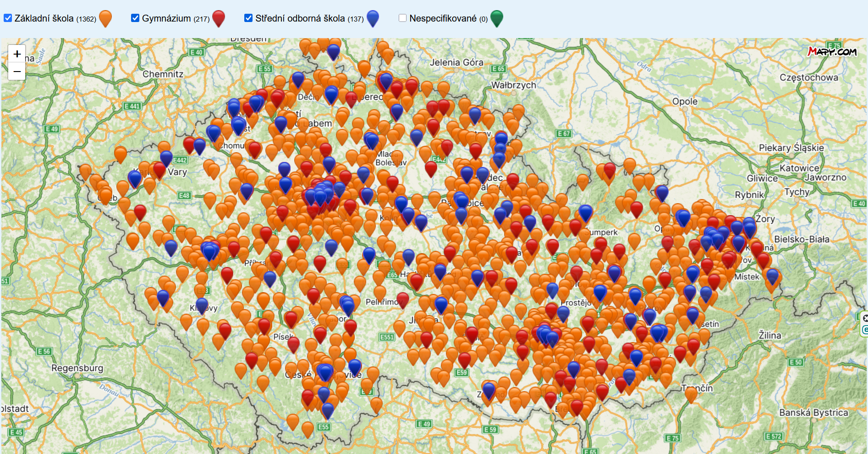The height and width of the screenshot is (454, 868).
Task: Open the Mapy.com logo link
Action: point(832,51)
